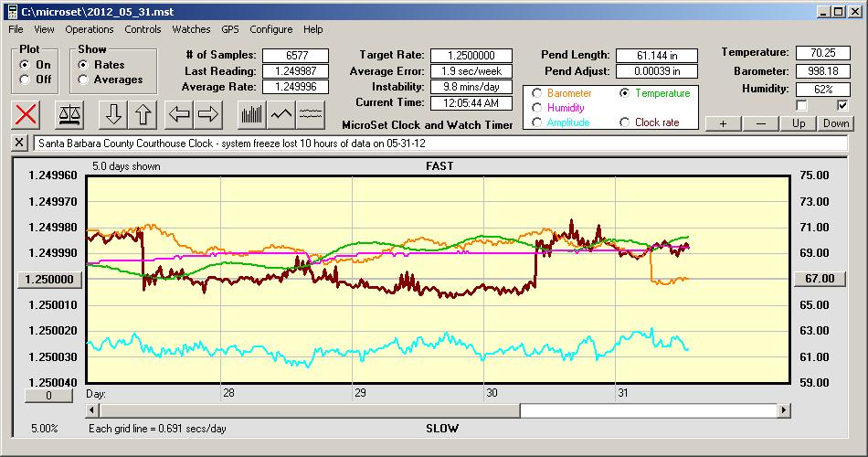
Task: Show Rates option
Action: (83, 65)
